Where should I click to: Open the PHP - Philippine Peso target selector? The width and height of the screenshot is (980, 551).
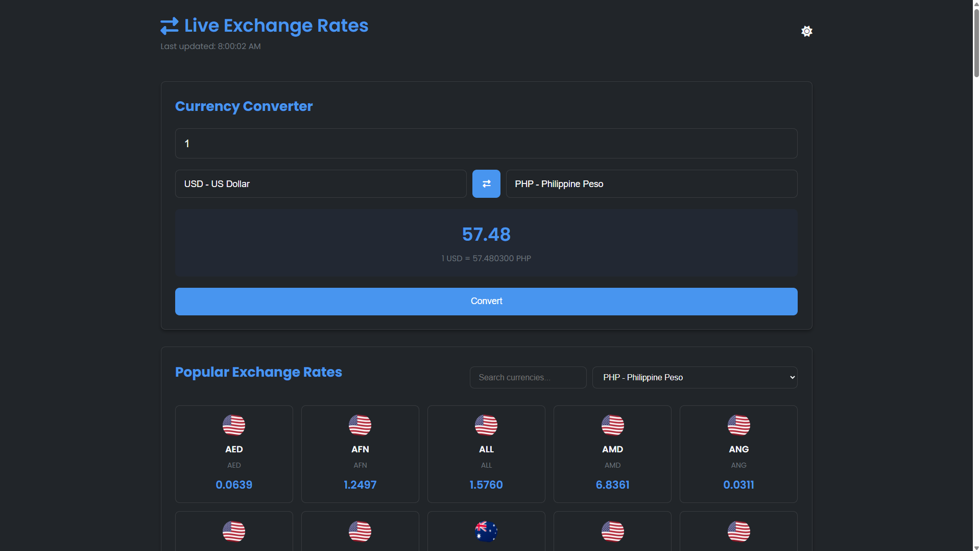coord(652,183)
